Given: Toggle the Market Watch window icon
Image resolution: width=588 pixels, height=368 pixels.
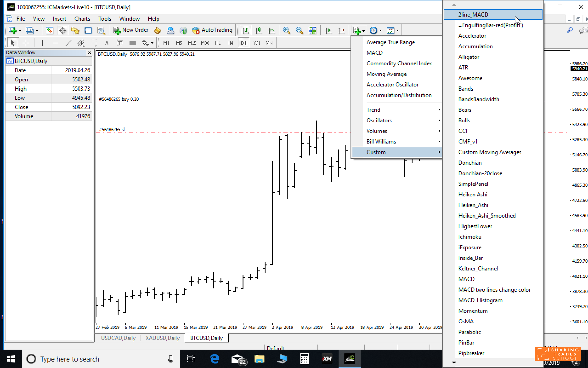Looking at the screenshot, I should pos(50,30).
